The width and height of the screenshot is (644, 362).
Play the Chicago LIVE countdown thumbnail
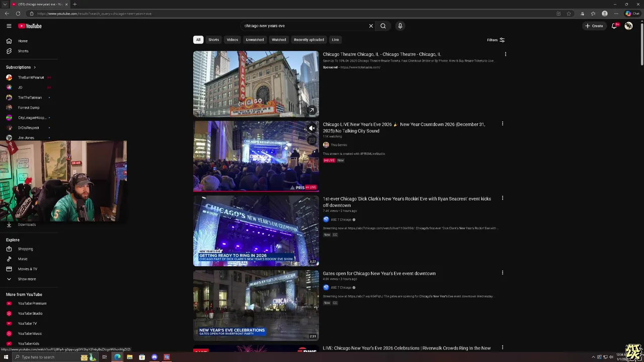click(x=256, y=156)
